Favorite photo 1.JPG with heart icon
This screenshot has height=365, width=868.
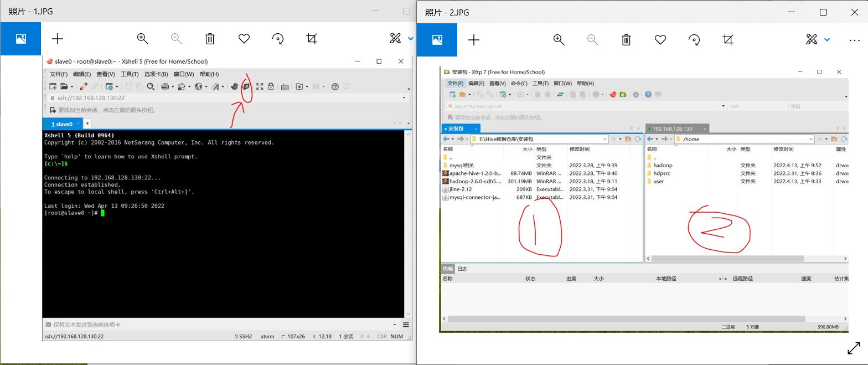244,39
